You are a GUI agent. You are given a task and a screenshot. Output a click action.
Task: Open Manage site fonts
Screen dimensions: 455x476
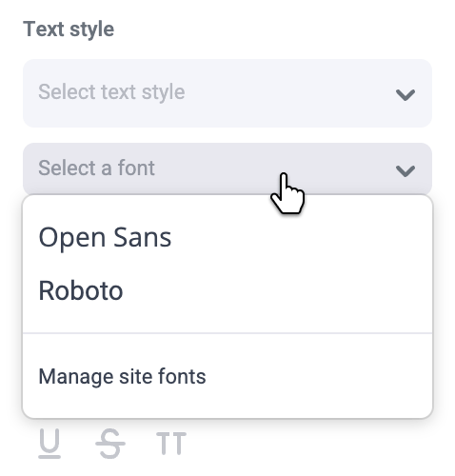[122, 377]
